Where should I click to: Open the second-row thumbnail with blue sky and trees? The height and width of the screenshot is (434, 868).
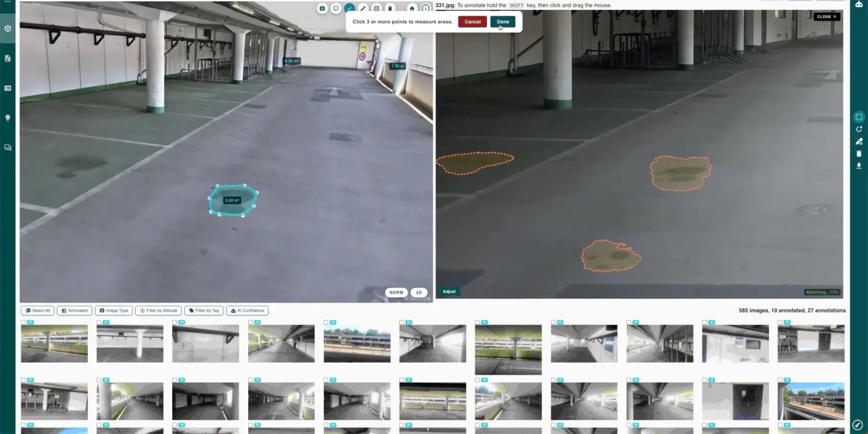click(x=811, y=401)
